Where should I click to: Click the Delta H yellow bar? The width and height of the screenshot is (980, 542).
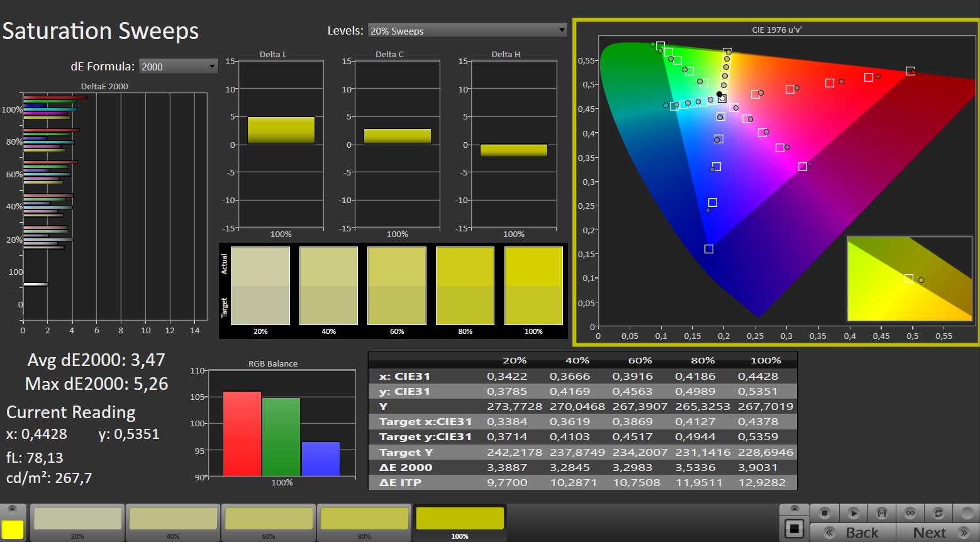pyautogui.click(x=514, y=150)
